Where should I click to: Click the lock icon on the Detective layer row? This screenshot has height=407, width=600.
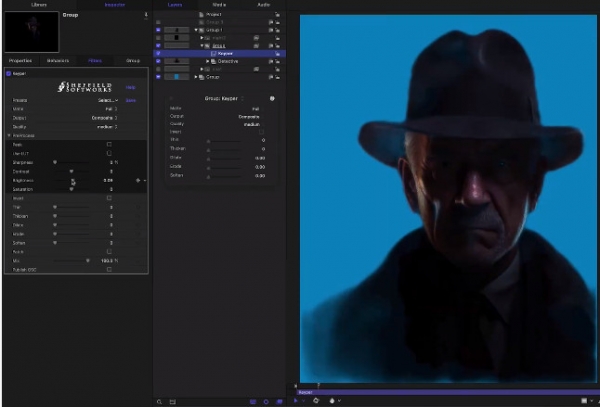coord(277,61)
